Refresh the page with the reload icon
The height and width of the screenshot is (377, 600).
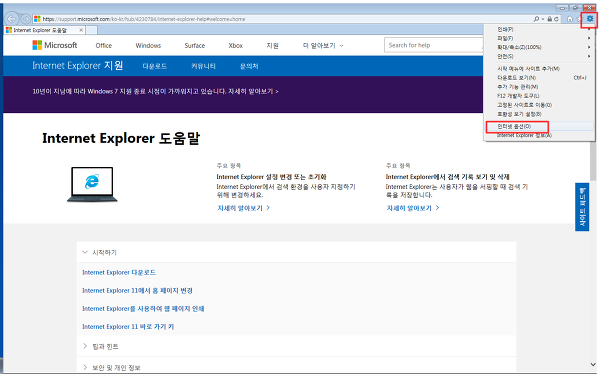[556, 18]
